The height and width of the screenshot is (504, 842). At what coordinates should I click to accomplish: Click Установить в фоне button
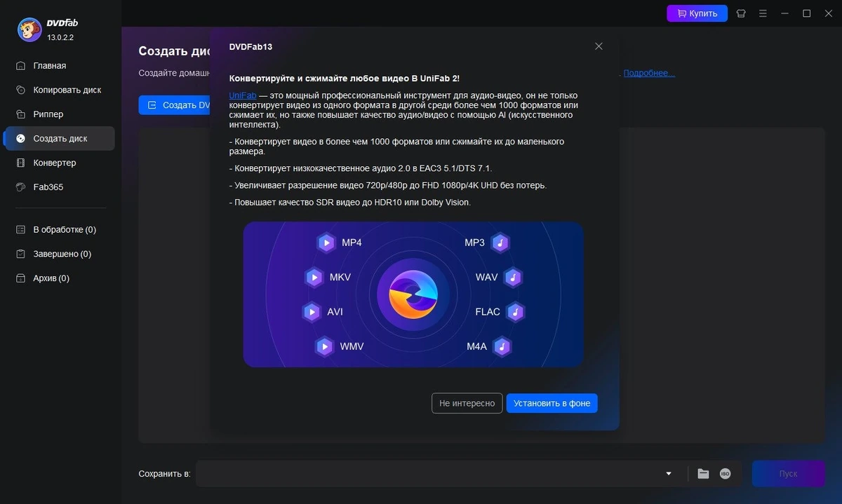coord(552,403)
